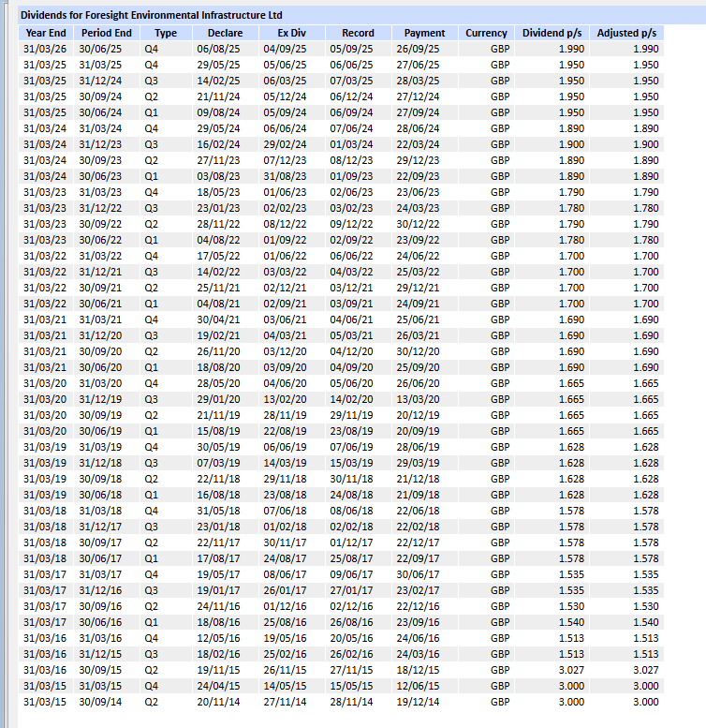Click the Payment column header
Image resolution: width=706 pixels, height=728 pixels.
click(424, 33)
